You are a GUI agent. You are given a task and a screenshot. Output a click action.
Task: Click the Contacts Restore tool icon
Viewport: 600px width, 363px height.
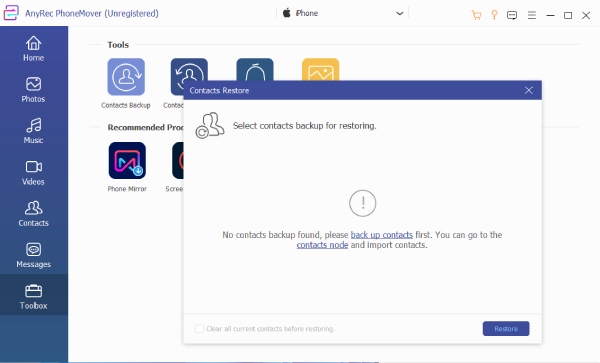coord(189,70)
